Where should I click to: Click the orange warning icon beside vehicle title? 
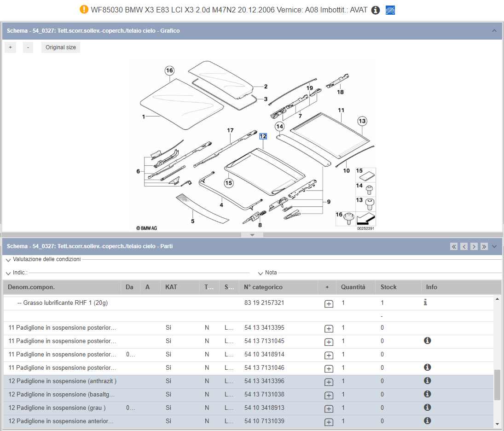[84, 10]
